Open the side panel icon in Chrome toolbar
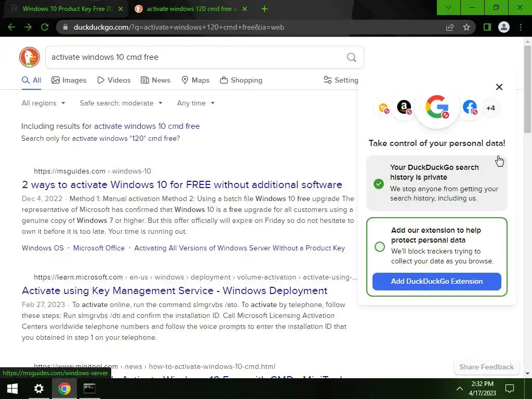 pos(487,27)
